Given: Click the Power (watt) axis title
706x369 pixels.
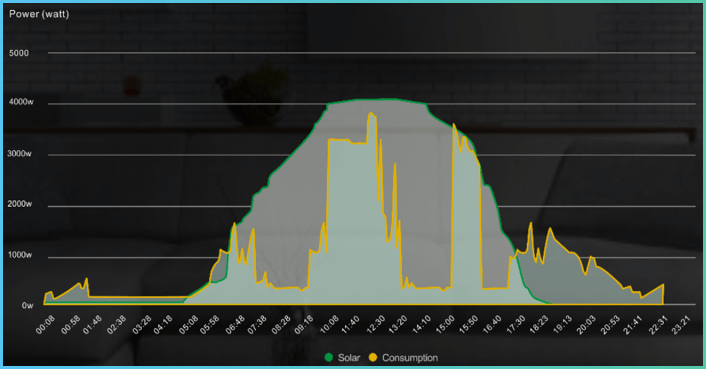Looking at the screenshot, I should (x=39, y=14).
